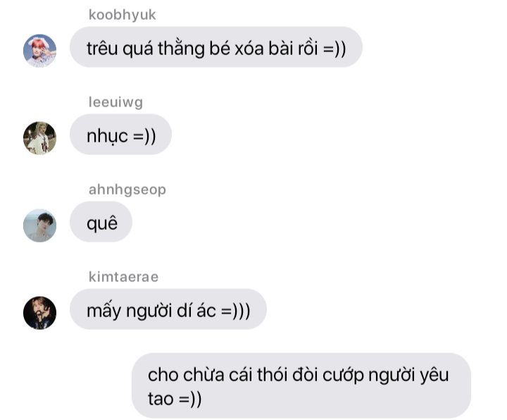Click "tao =))" on the outgoing message's second line
This screenshot has height=420, width=507.
175,398
